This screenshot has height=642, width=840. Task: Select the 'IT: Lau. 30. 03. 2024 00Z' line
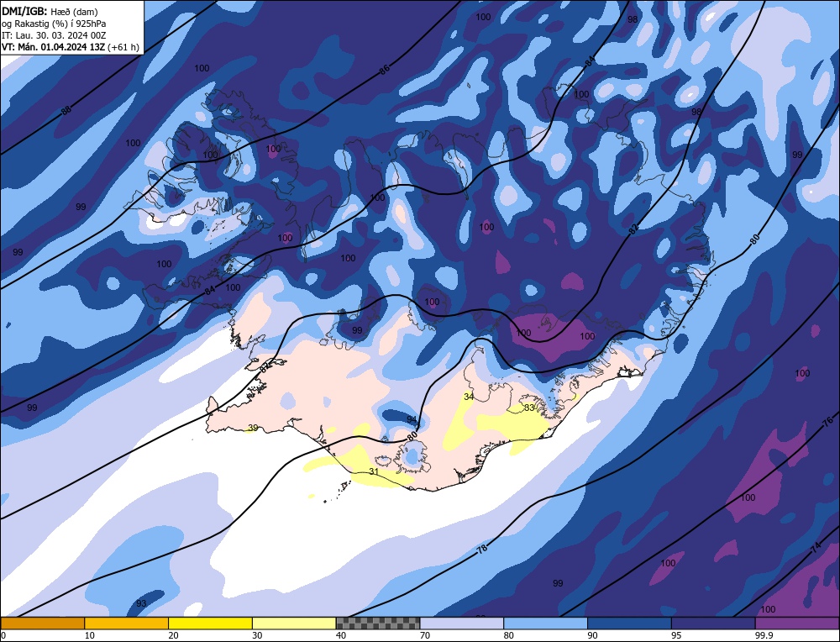(54, 35)
